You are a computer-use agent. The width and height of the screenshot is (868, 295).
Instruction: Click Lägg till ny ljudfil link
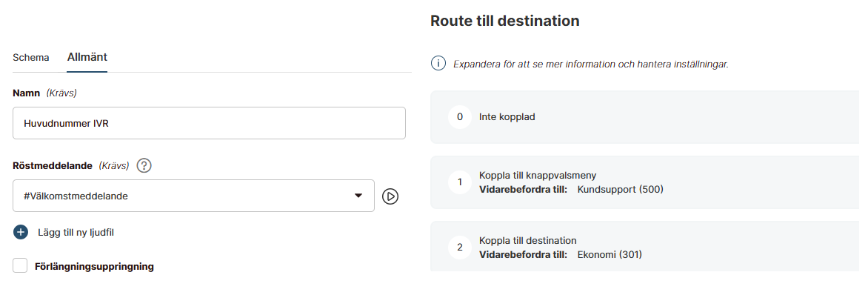pyautogui.click(x=76, y=232)
